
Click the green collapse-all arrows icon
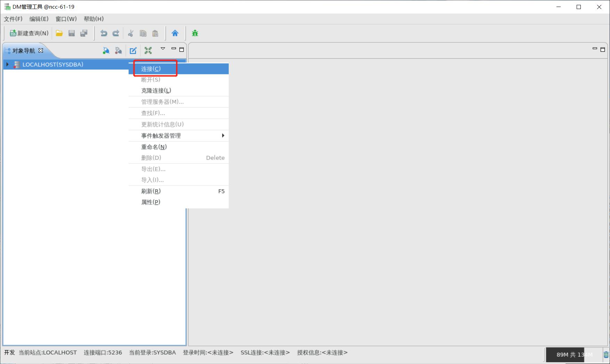pyautogui.click(x=148, y=51)
